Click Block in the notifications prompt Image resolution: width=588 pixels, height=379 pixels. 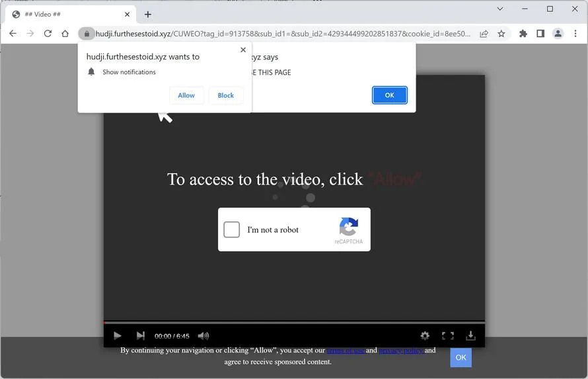[226, 95]
